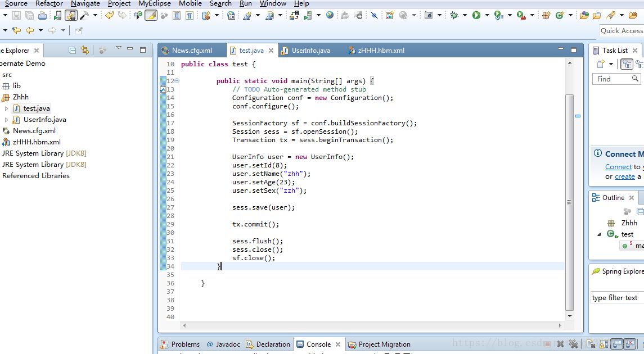This screenshot has height=354, width=644.
Task: Click the mobile run icon
Action: 57,16
